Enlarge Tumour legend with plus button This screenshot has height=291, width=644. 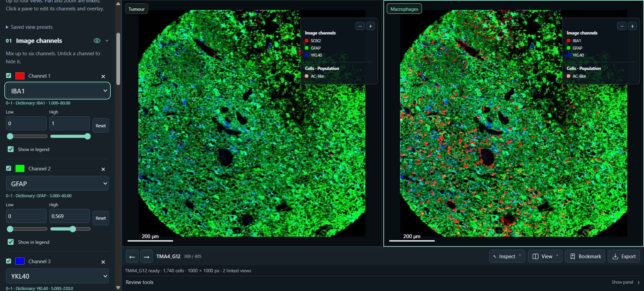tap(370, 26)
